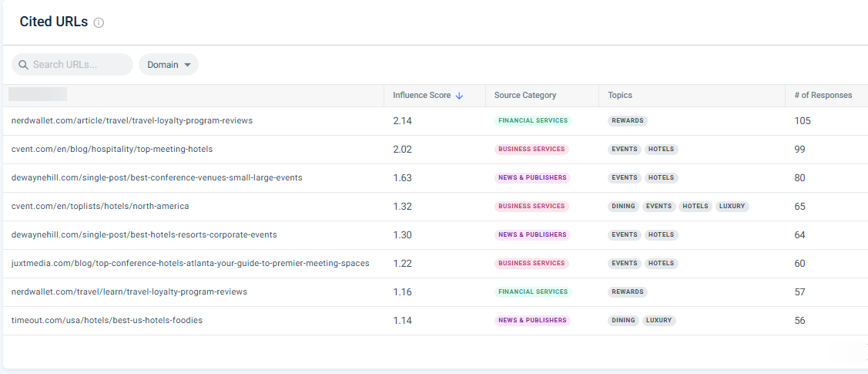
Task: Click News & Publishers tag in timeout.com row
Action: 532,320
